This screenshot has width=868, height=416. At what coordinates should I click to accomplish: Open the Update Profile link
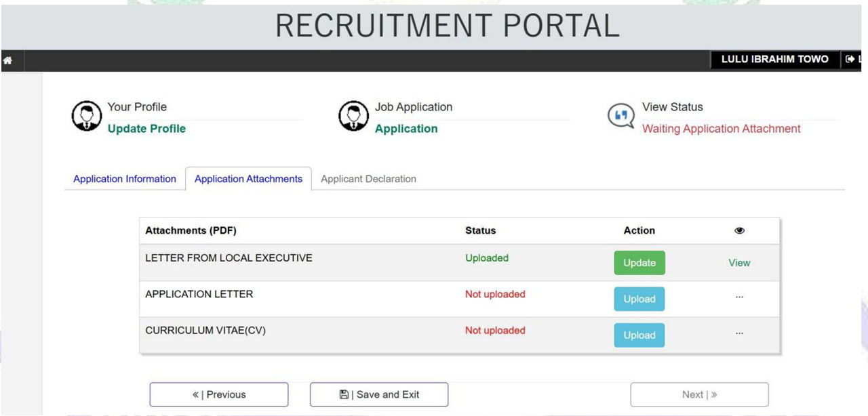pyautogui.click(x=146, y=129)
